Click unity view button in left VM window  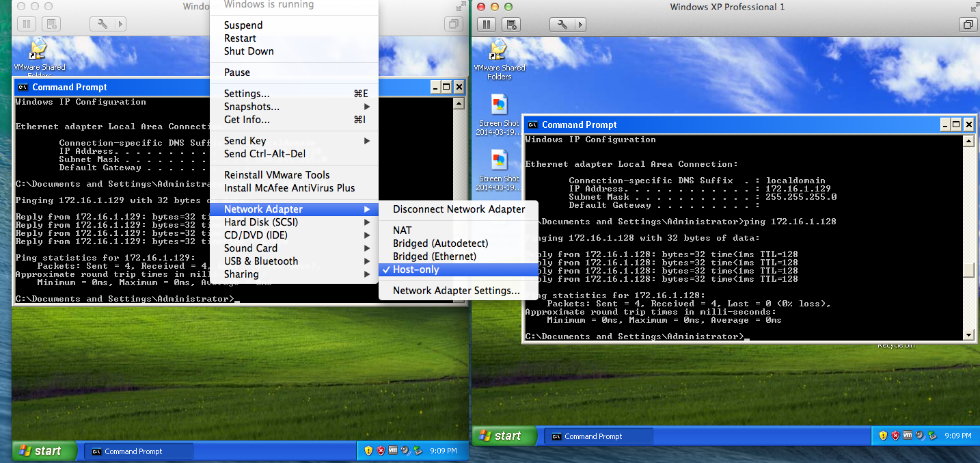[453, 24]
